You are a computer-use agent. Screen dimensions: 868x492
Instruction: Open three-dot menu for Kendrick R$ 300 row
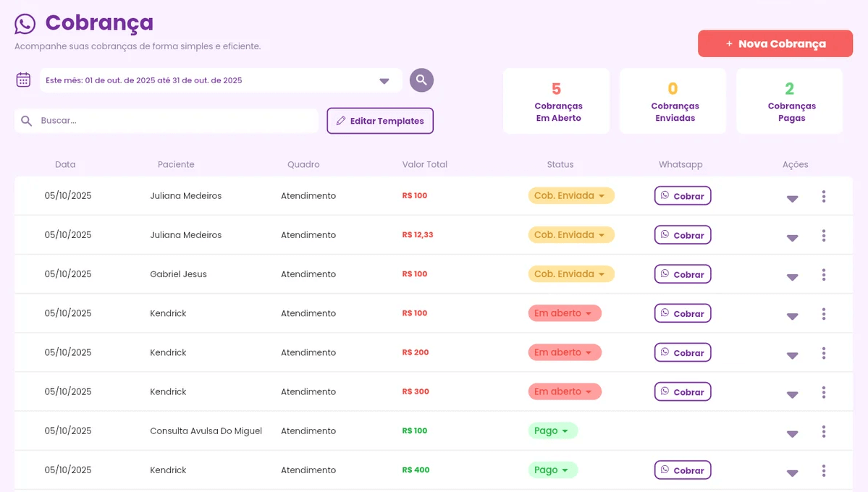click(823, 393)
